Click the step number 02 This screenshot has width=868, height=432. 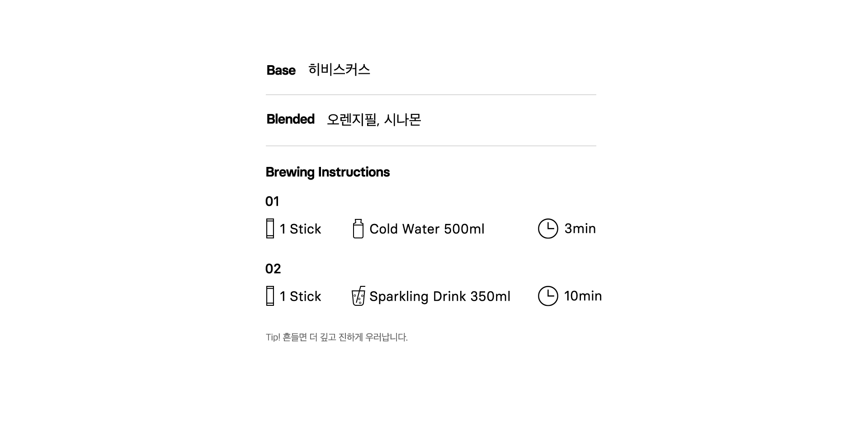273,269
